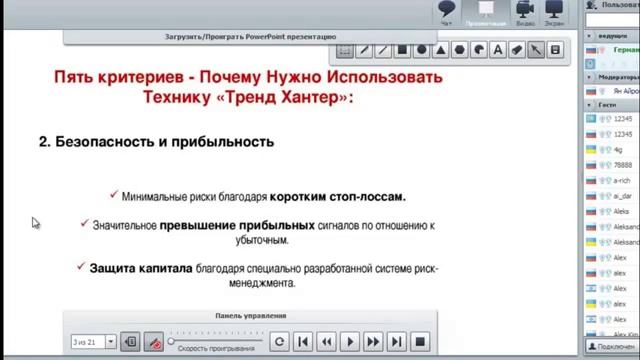Toggle microphone icons for guest a-rich
Viewport: 640px width, 360px height.
[605, 181]
